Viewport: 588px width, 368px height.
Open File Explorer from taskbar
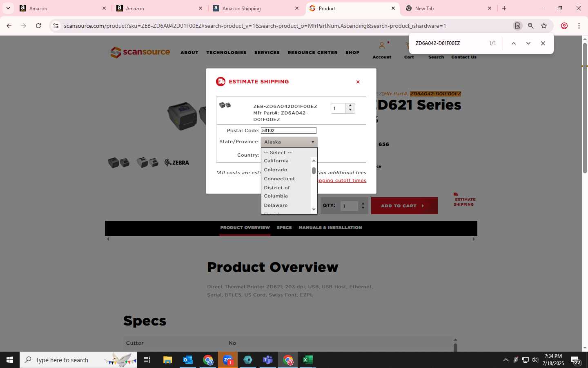pyautogui.click(x=168, y=360)
